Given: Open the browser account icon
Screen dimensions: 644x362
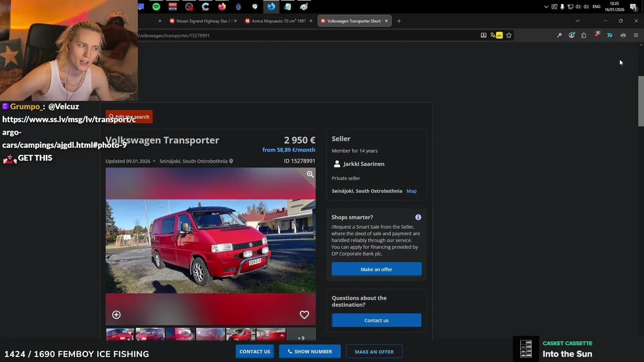Looking at the screenshot, I should [572, 35].
